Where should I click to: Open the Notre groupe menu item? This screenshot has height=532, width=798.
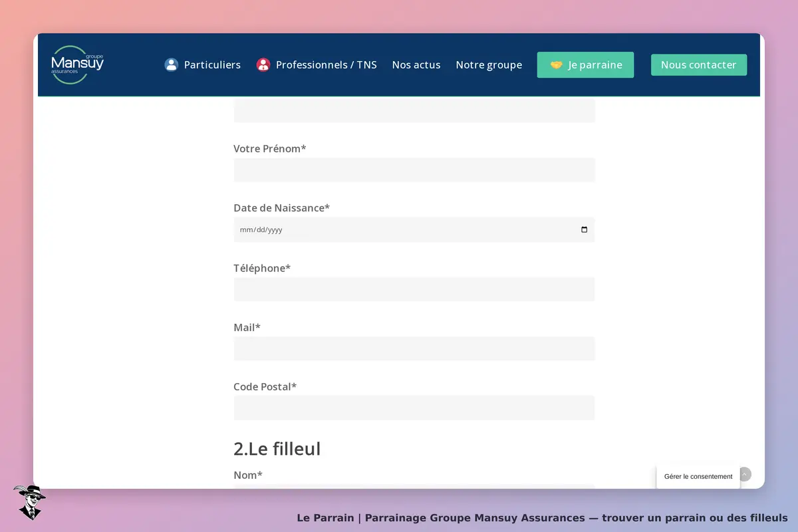click(489, 65)
